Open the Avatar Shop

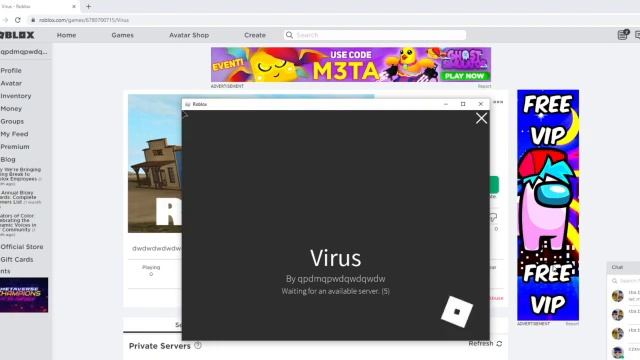pos(189,35)
